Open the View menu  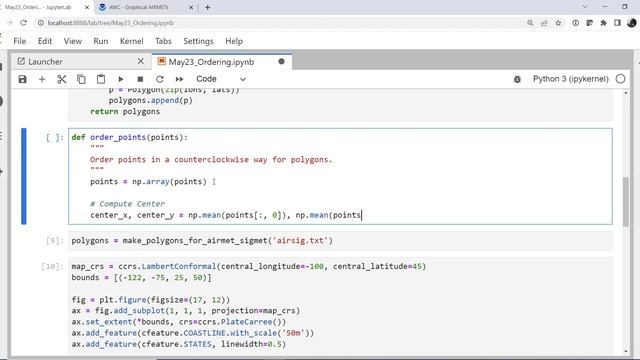(x=73, y=41)
